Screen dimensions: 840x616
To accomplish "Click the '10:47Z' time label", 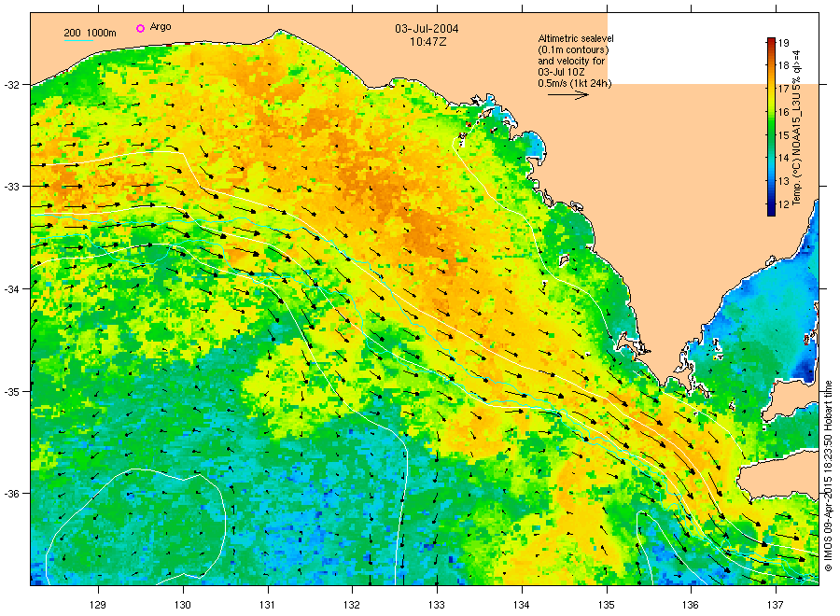I will (x=427, y=41).
